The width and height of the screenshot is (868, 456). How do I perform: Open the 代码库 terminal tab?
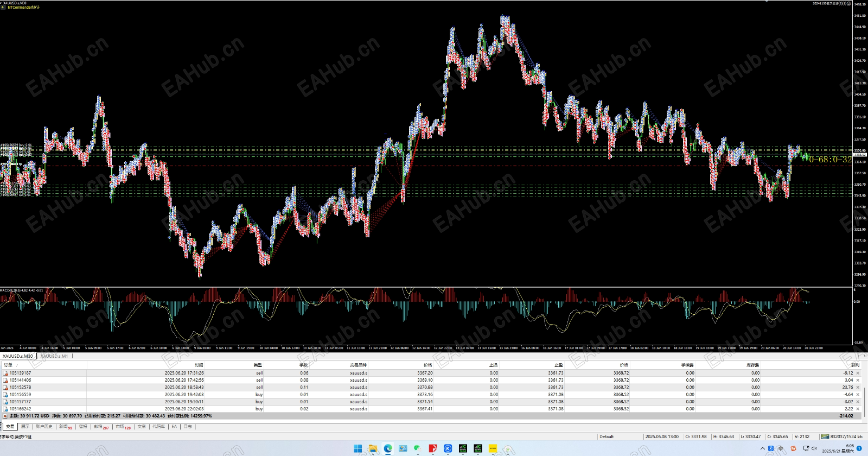pyautogui.click(x=158, y=427)
